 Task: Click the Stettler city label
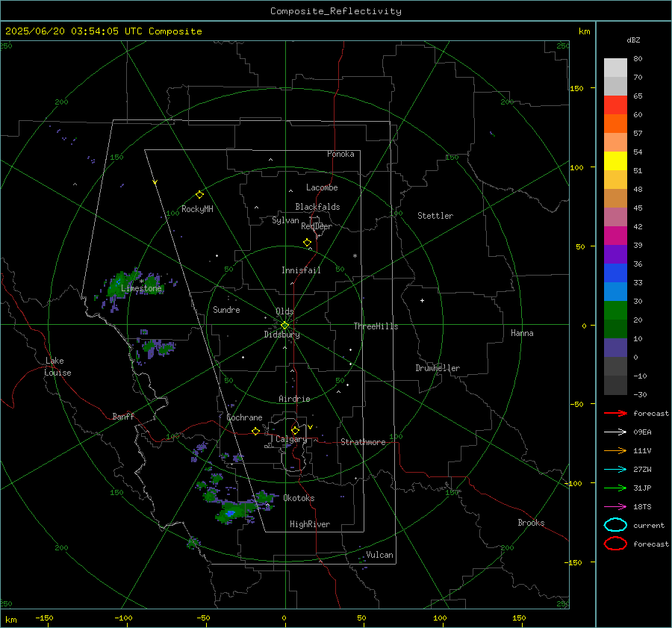[x=435, y=216]
